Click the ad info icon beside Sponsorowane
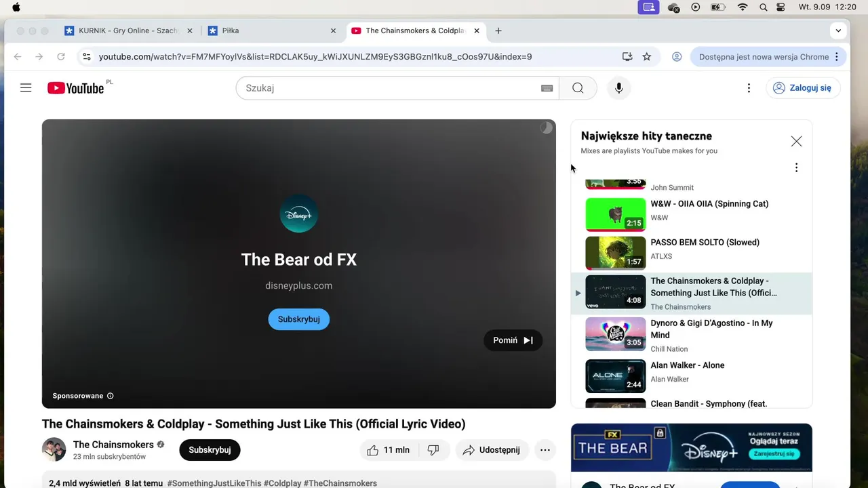Image resolution: width=868 pixels, height=488 pixels. 111,396
